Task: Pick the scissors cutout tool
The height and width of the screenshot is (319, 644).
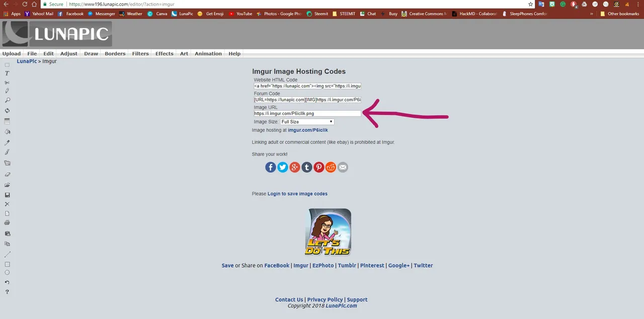Action: 7,82
